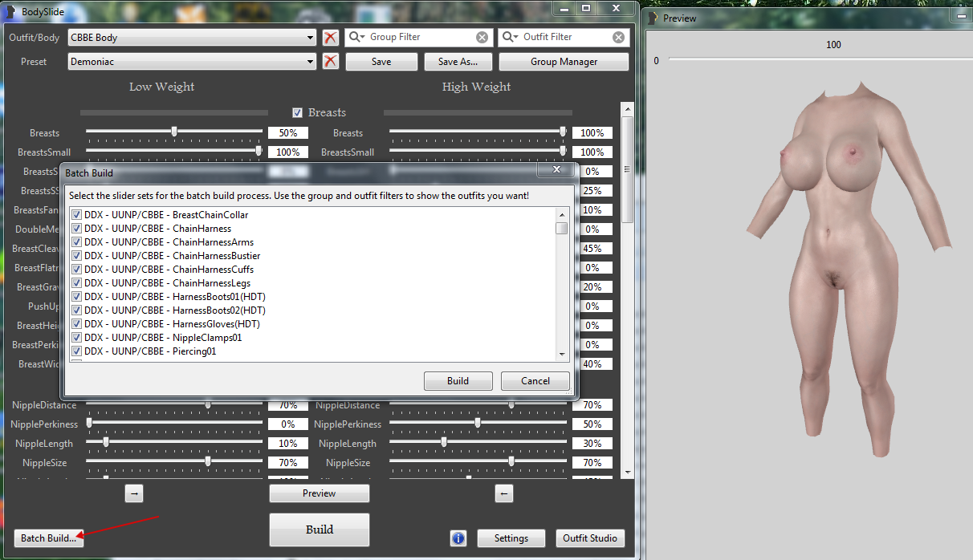Open Outfit Studio
The image size is (973, 560).
pyautogui.click(x=590, y=538)
